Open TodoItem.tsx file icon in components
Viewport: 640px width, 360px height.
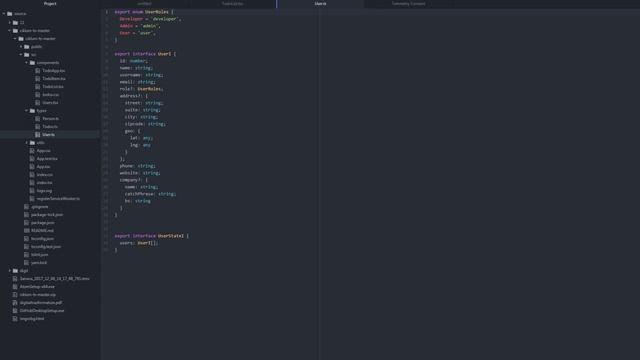coord(38,78)
